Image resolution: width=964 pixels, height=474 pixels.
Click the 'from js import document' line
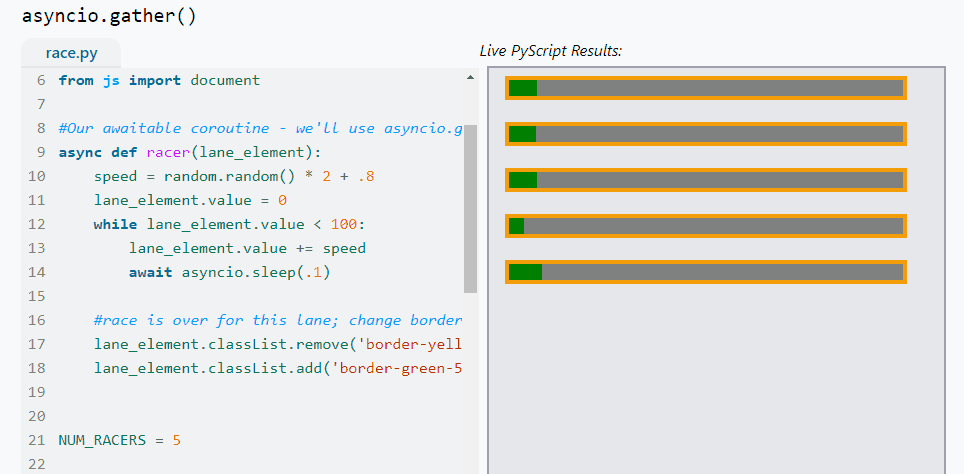pos(159,80)
